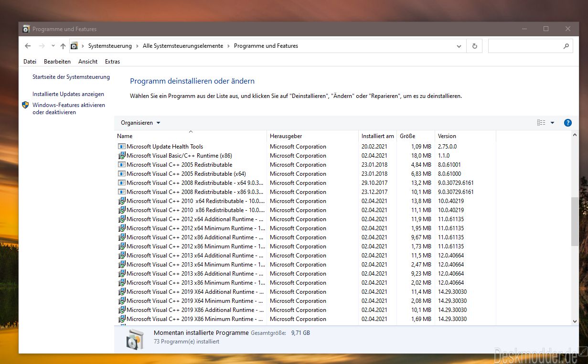The height and width of the screenshot is (364, 588).
Task: Expand the address bar history dropdown
Action: click(x=459, y=46)
